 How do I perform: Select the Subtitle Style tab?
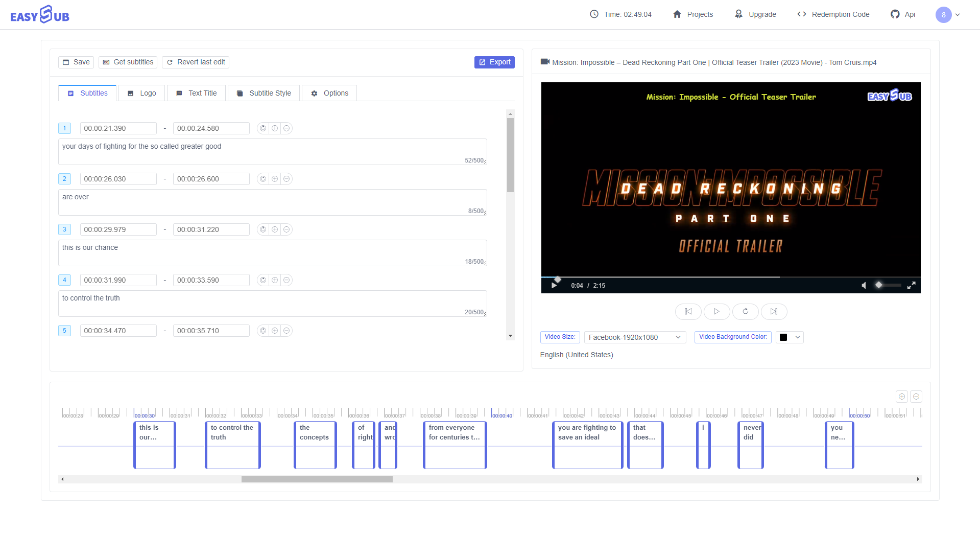pyautogui.click(x=264, y=93)
